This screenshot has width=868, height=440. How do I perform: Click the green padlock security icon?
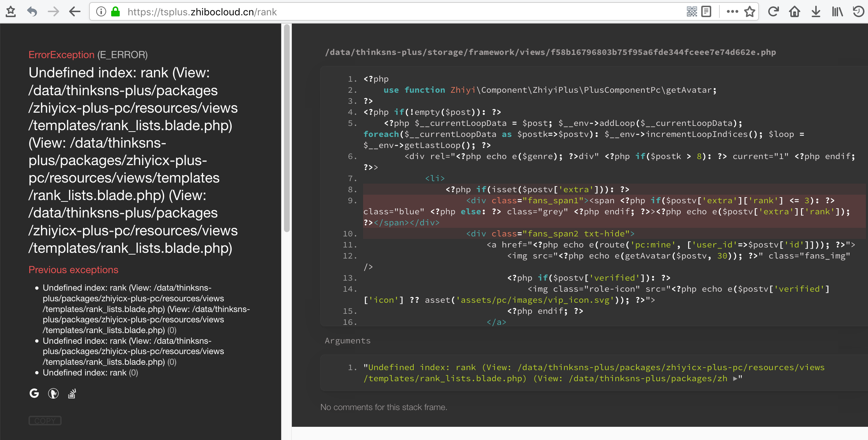pyautogui.click(x=115, y=12)
